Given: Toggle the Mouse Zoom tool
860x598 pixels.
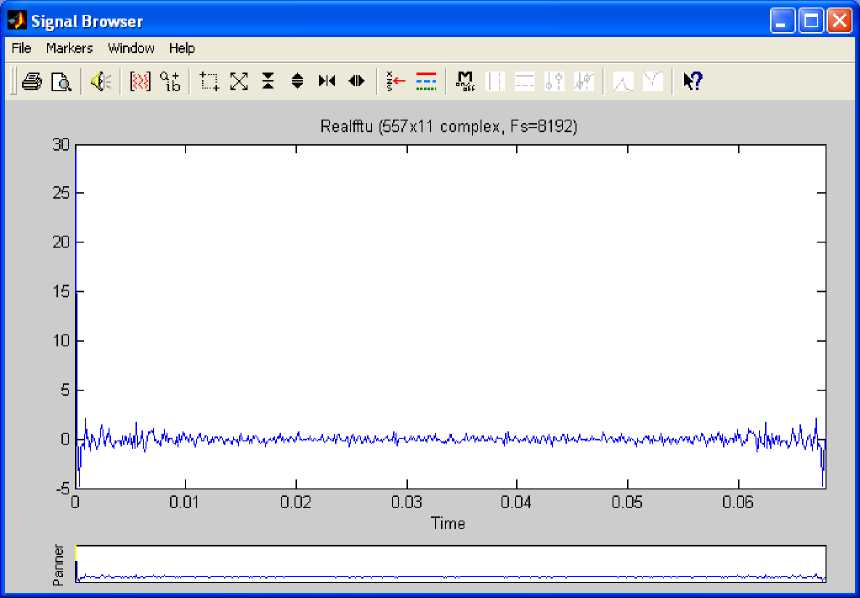Looking at the screenshot, I should 209,82.
